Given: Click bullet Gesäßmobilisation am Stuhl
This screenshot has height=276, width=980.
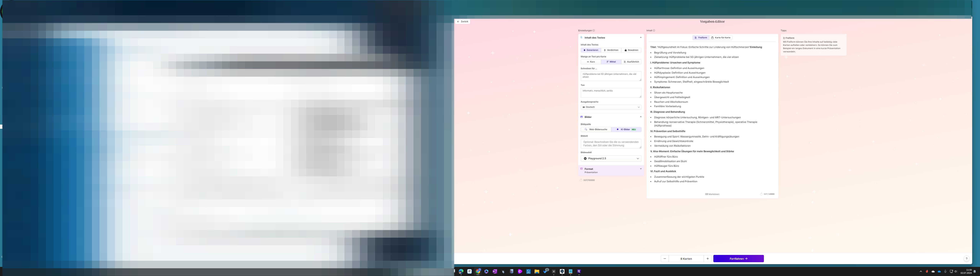Looking at the screenshot, I should click(x=670, y=161).
